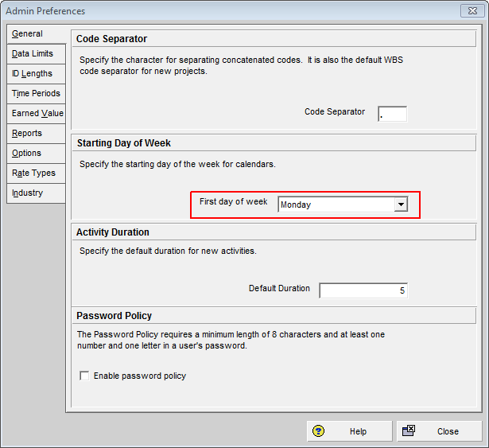Click the Admin Preferences title bar
This screenshot has height=448, width=489.
tap(223, 11)
